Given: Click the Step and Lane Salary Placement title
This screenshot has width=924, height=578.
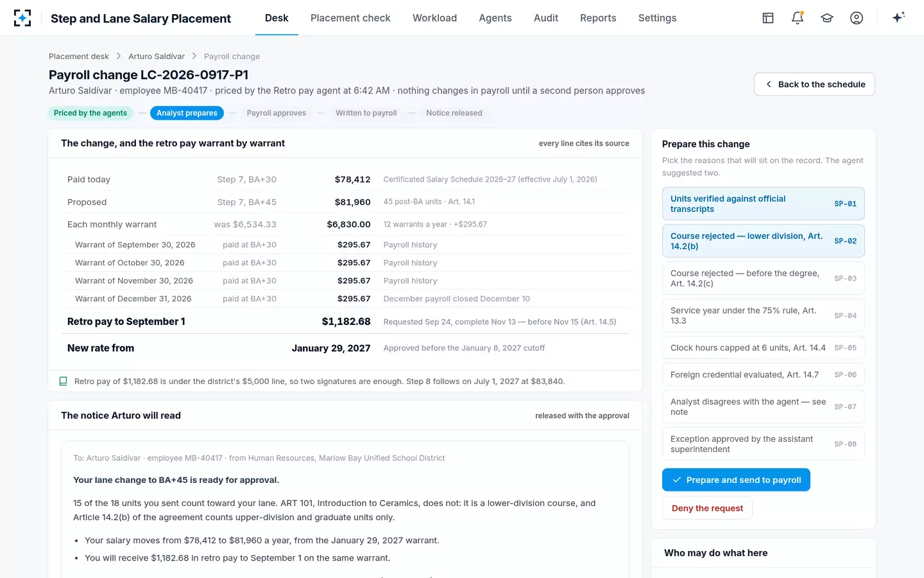Looking at the screenshot, I should click(141, 19).
